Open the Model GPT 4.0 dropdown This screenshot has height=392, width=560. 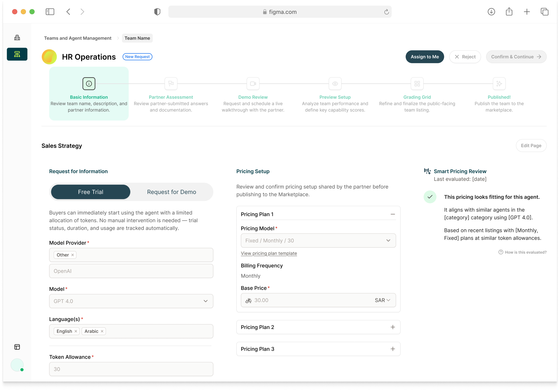point(131,301)
